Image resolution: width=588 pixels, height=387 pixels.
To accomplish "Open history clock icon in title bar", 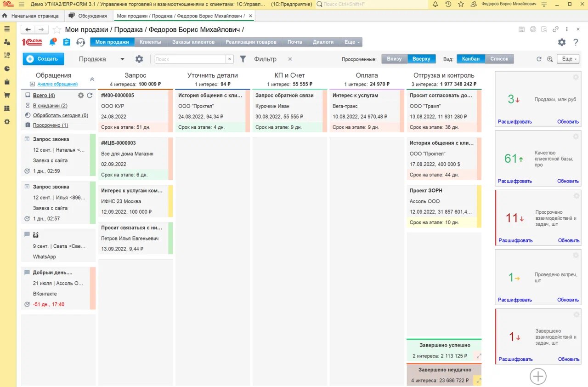I will click(x=448, y=4).
